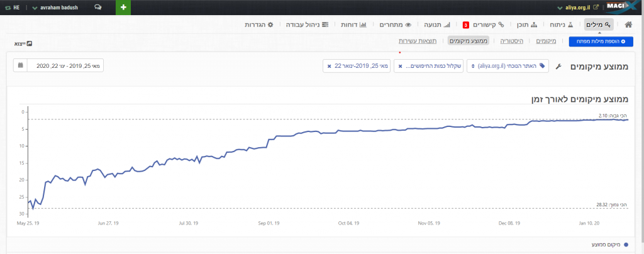The width and height of the screenshot is (644, 254).
Task: Open the home page icon
Action: click(x=628, y=25)
